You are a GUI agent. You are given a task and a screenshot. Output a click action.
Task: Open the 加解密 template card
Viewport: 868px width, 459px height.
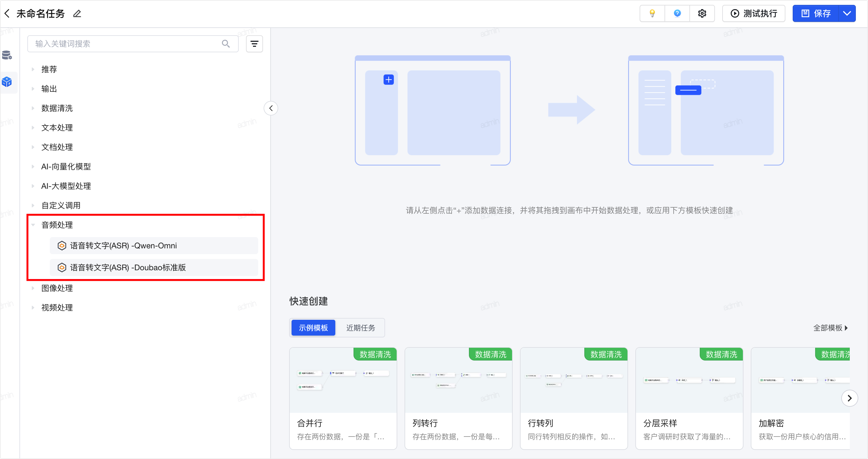[x=801, y=398]
